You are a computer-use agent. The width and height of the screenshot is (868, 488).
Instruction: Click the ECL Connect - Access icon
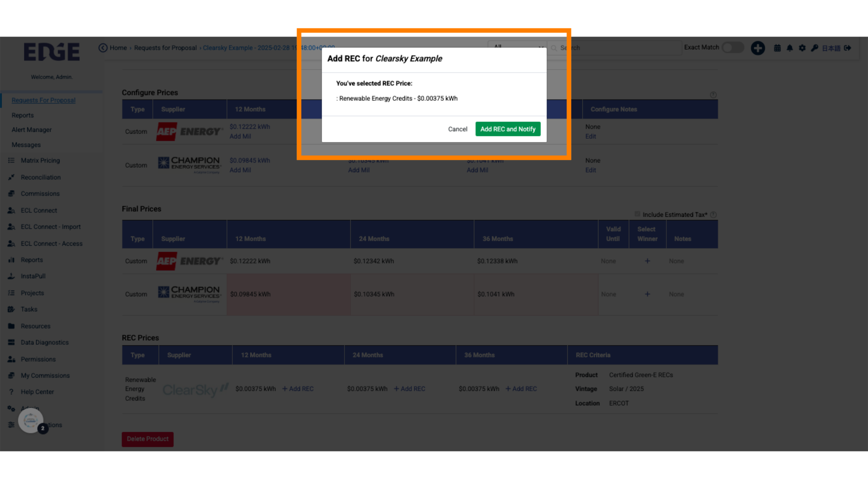[x=11, y=244]
